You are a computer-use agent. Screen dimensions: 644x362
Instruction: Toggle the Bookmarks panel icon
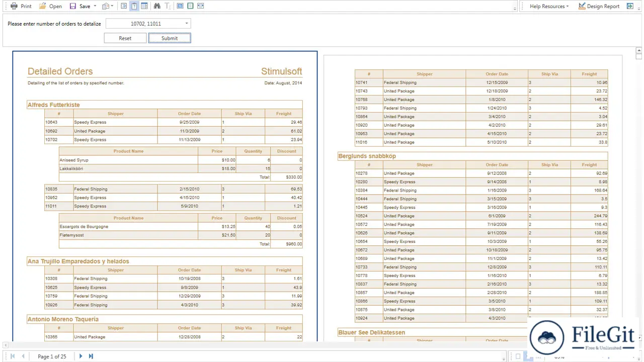124,6
